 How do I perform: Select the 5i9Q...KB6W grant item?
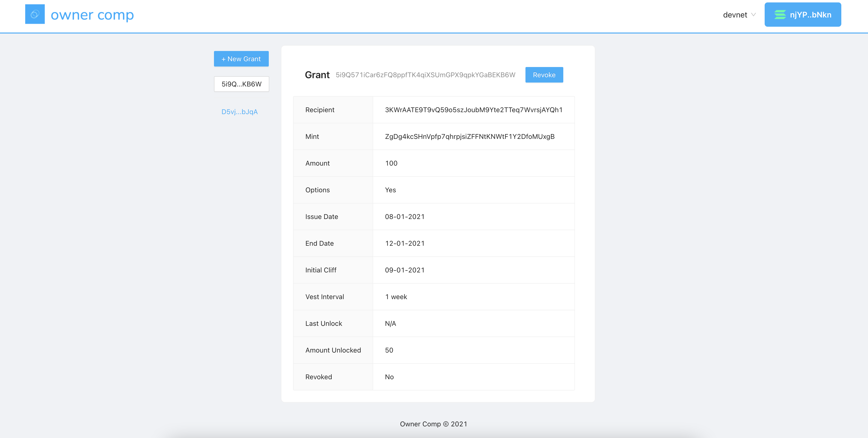[x=241, y=84]
